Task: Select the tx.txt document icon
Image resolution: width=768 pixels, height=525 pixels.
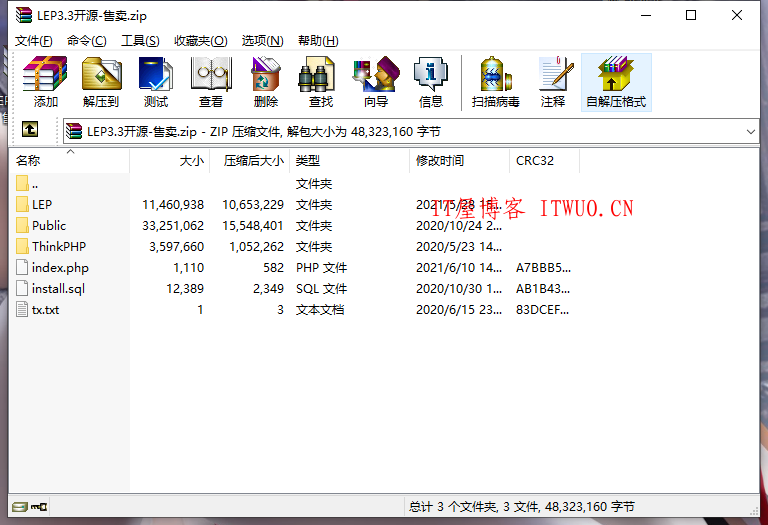Action: [22, 310]
